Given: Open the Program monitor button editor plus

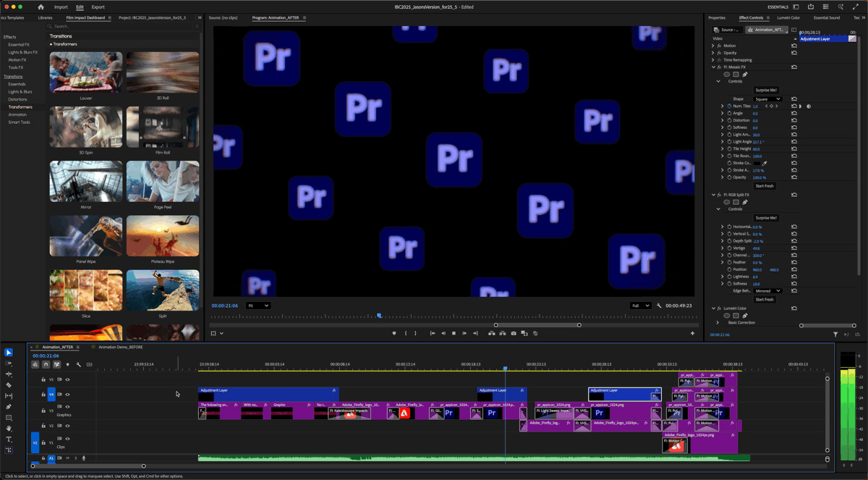Looking at the screenshot, I should click(692, 333).
